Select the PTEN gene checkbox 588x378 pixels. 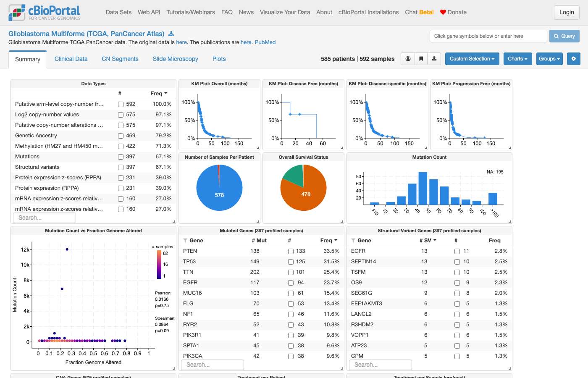pyautogui.click(x=291, y=251)
